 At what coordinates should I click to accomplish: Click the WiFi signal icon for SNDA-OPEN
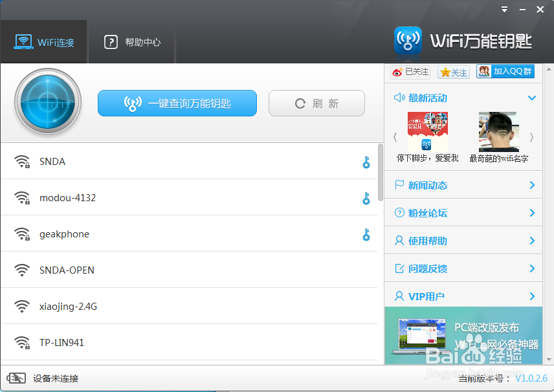pos(22,270)
